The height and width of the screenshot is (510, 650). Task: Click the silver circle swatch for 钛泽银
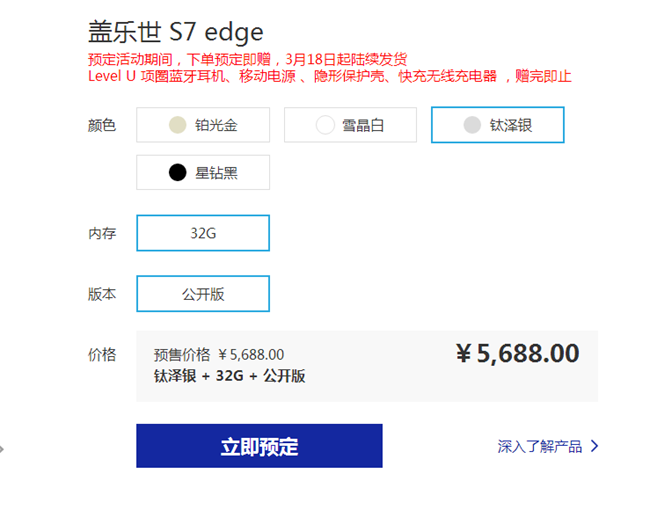pyautogui.click(x=472, y=125)
